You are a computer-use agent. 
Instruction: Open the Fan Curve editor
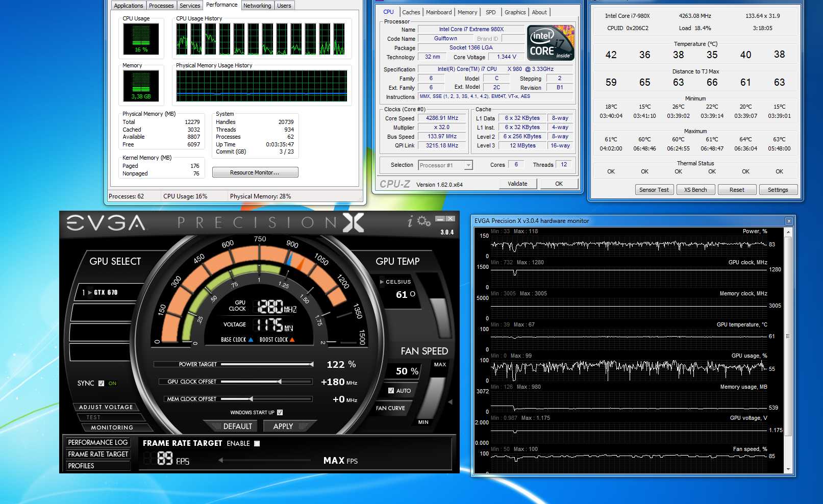click(391, 408)
